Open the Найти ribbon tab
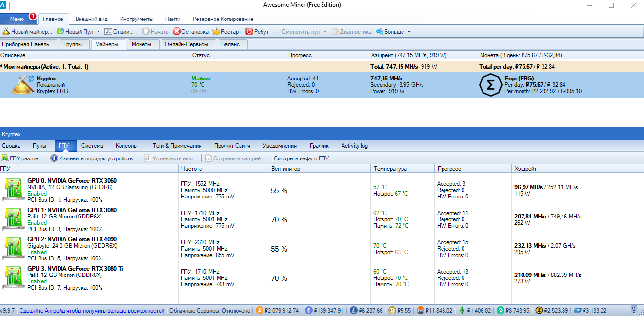644x316 pixels. click(x=173, y=19)
